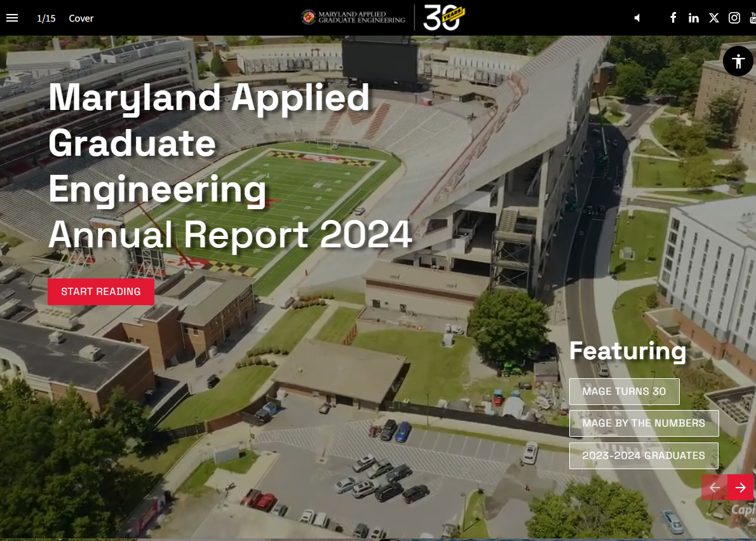Click the Featuring heading
This screenshot has height=541, width=756.
click(x=628, y=351)
